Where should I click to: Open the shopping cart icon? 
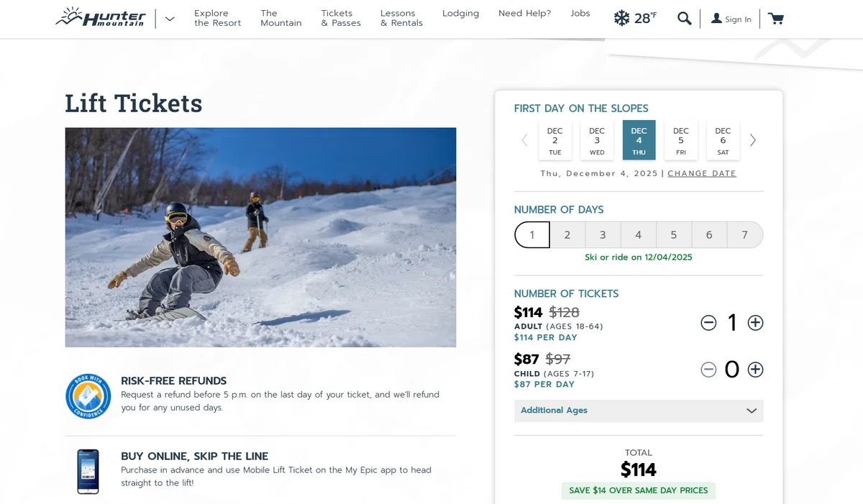775,19
